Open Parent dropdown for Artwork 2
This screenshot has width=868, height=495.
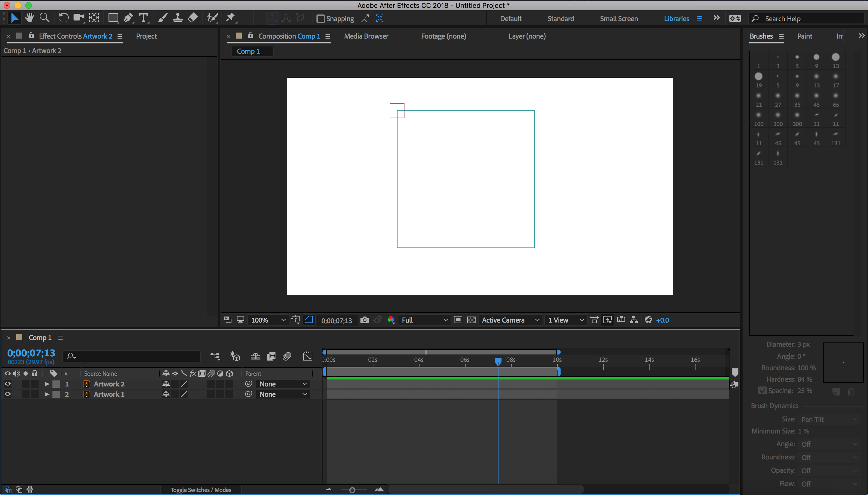click(283, 384)
